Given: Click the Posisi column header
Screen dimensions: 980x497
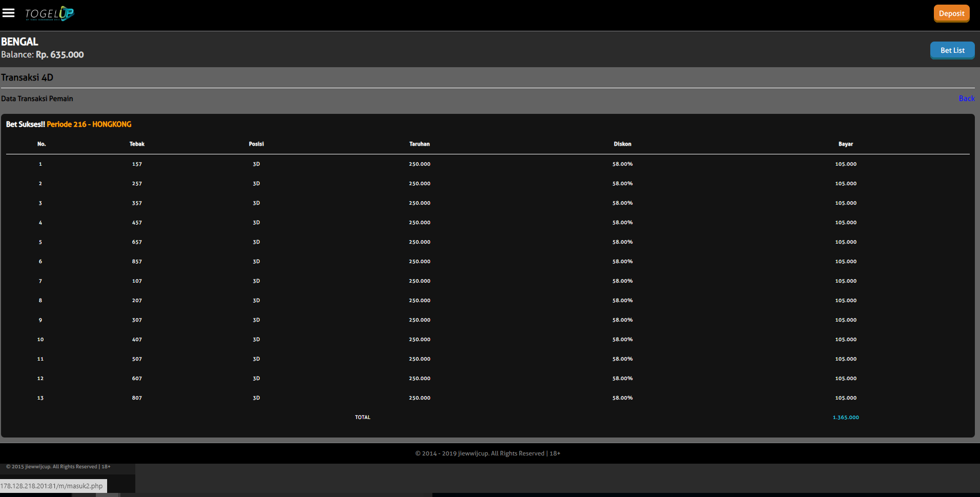Looking at the screenshot, I should point(256,144).
